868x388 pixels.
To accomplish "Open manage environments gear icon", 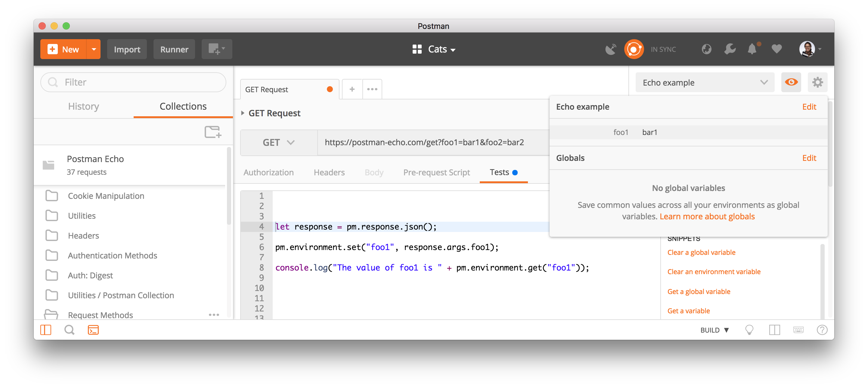I will (x=817, y=82).
